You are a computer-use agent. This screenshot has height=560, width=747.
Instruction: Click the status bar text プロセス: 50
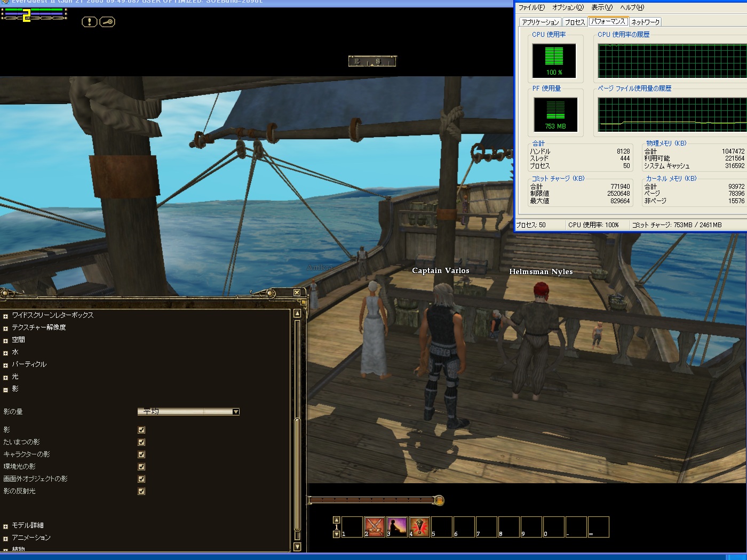531,225
